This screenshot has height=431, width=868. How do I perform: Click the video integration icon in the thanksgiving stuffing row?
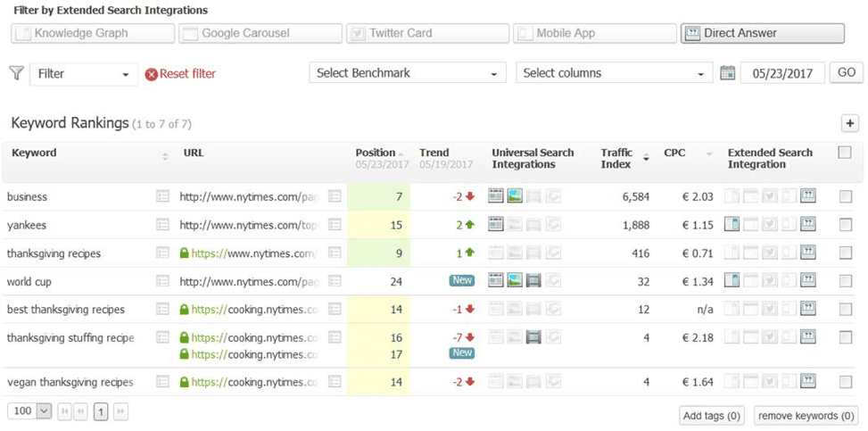point(533,336)
